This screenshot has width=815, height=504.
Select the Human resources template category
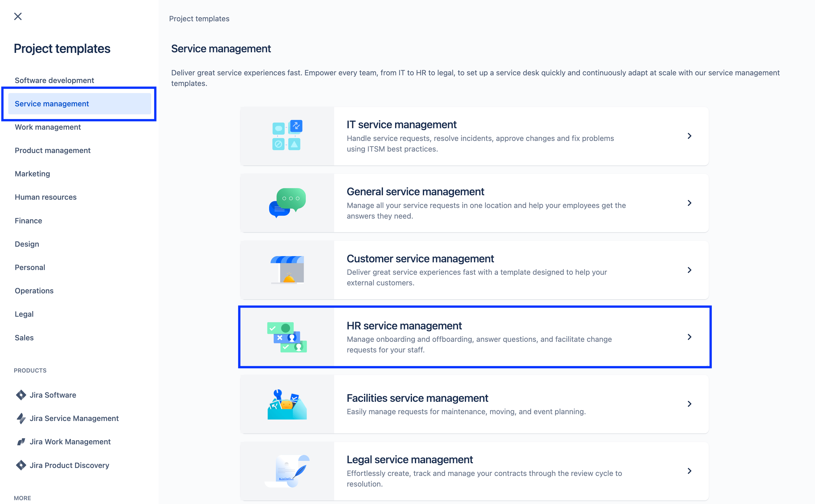click(45, 196)
